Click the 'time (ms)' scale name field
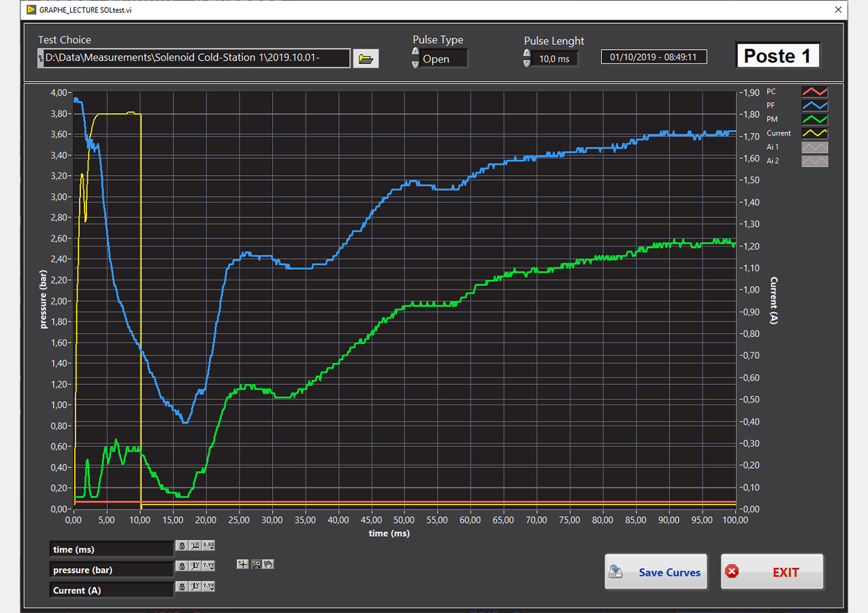This screenshot has height=613, width=868. (x=112, y=549)
